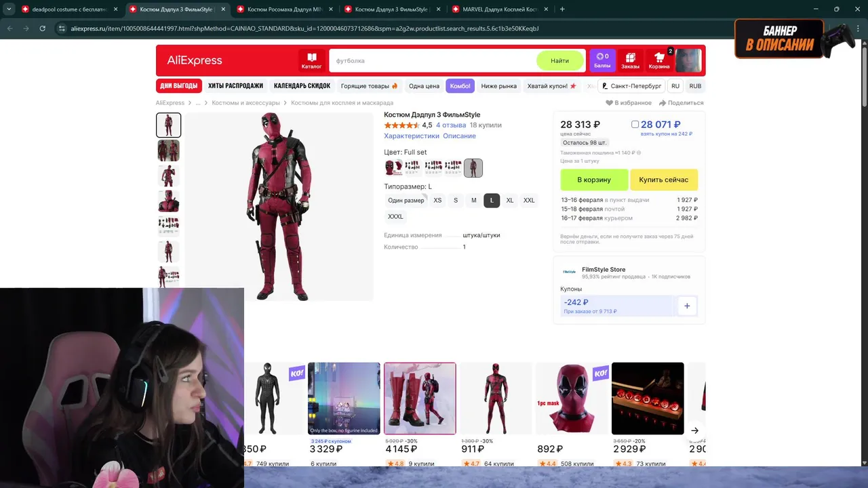Select size S
Viewport: 868px width, 488px height.
[x=456, y=201]
